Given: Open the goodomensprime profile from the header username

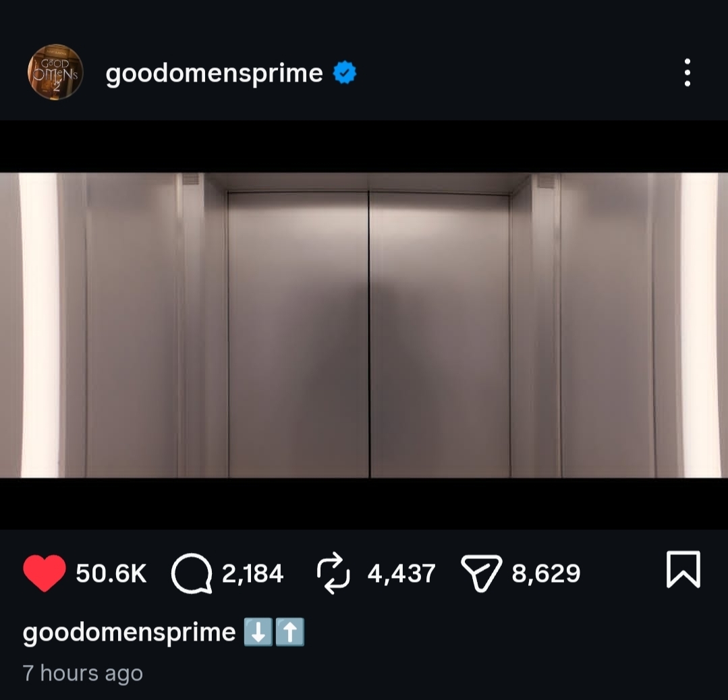Looking at the screenshot, I should tap(214, 74).
